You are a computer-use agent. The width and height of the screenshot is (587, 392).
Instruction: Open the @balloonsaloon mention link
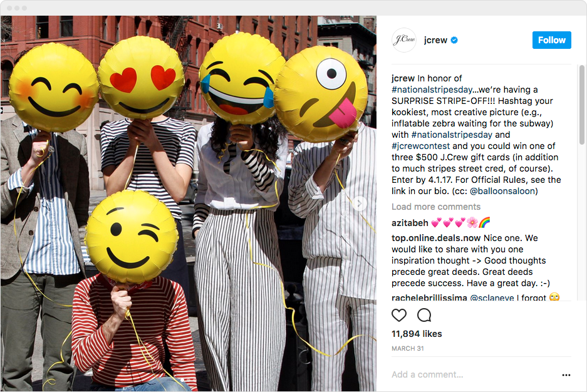point(502,191)
